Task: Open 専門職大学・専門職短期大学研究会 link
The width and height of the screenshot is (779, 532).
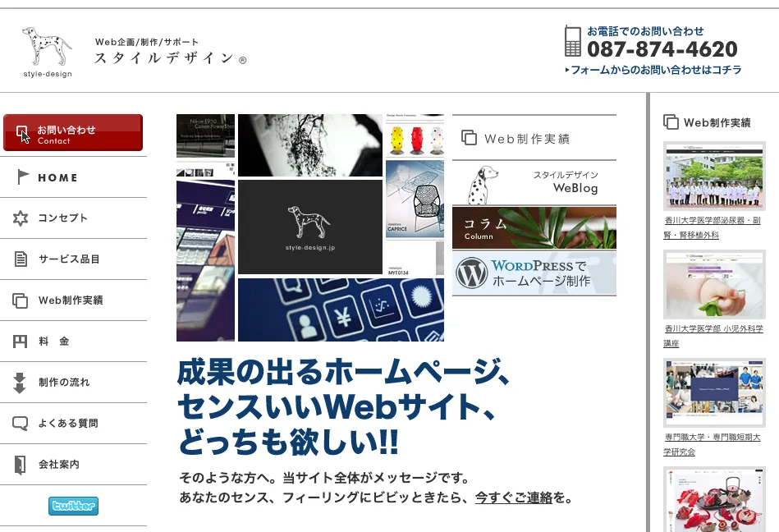Action: tap(712, 444)
